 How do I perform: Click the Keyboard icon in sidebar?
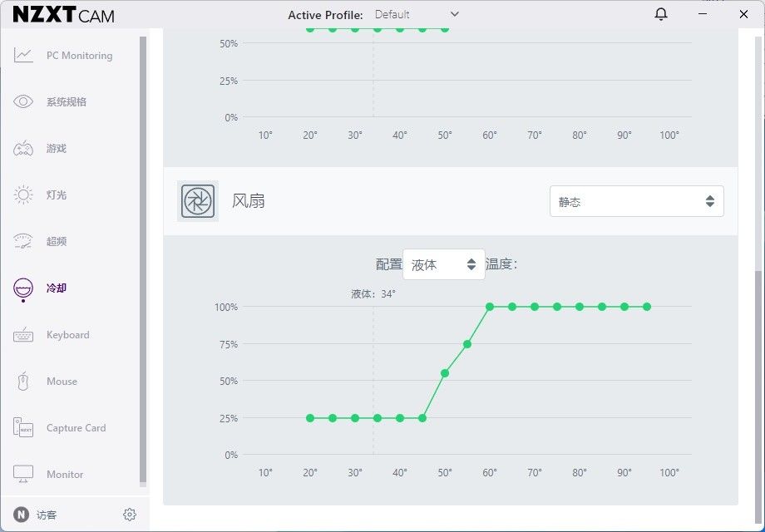tap(23, 335)
